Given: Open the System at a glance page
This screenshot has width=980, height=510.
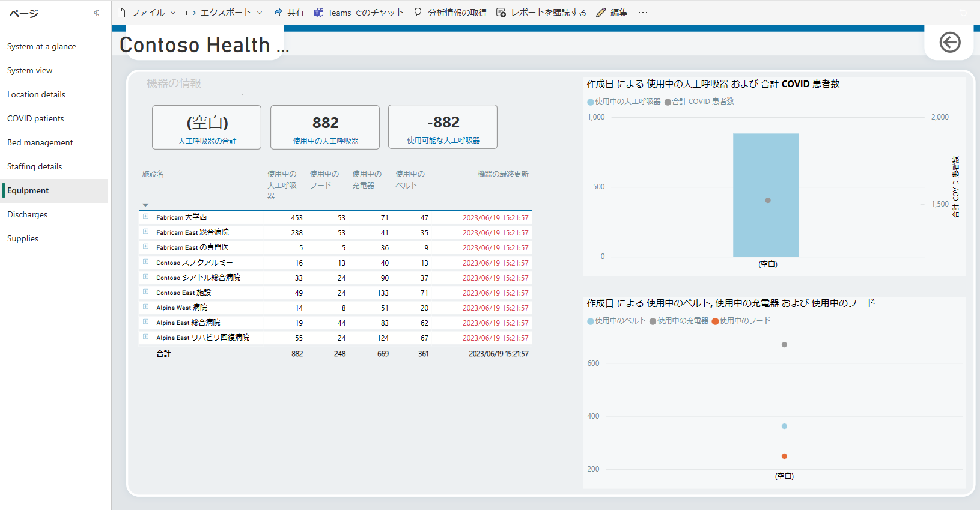Looking at the screenshot, I should [x=54, y=46].
